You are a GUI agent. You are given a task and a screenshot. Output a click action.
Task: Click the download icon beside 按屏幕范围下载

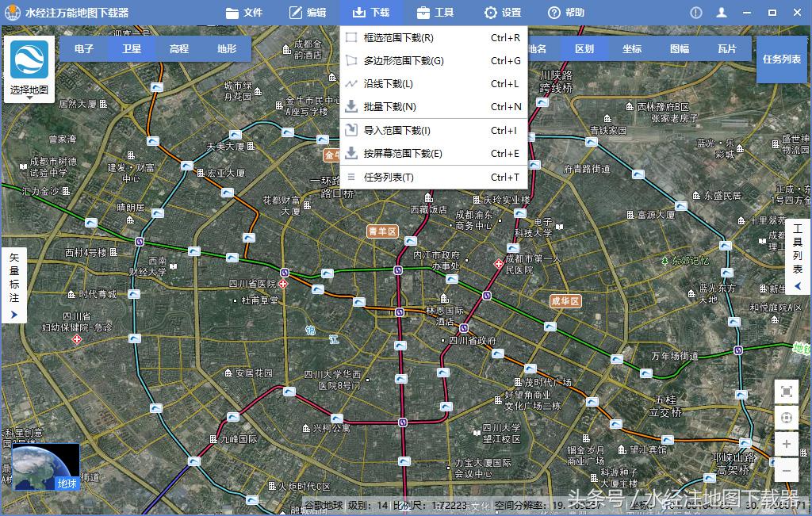pos(351,153)
